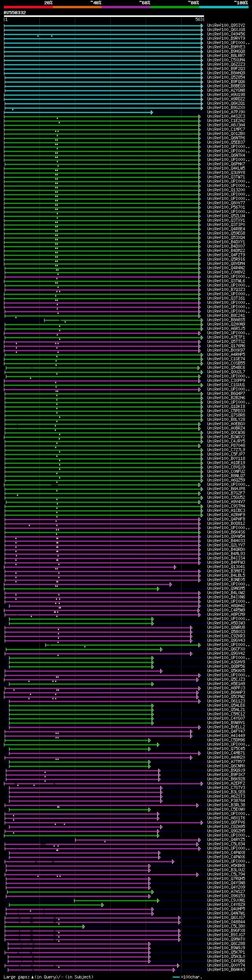Select hit UniRef100_P87048
252x980 pixels.
[226, 445]
